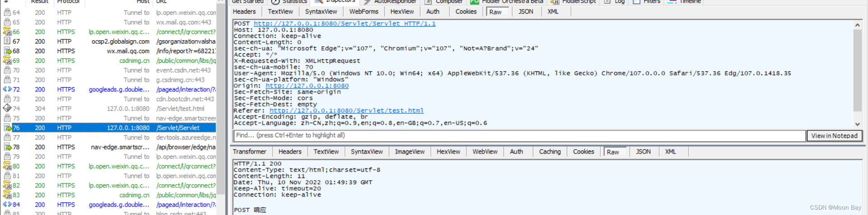Click the /Servlet/Servlet URL in selected row
The image size is (868, 215).
[178, 128]
